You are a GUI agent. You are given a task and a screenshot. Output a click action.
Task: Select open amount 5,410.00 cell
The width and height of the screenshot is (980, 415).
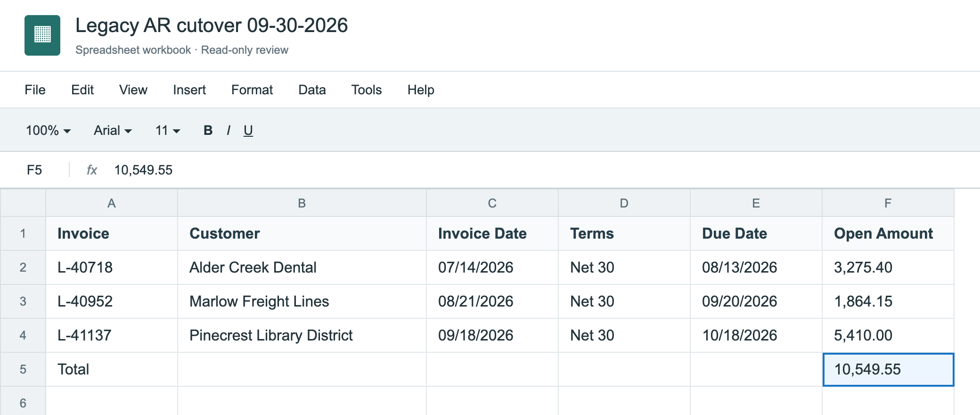click(888, 335)
